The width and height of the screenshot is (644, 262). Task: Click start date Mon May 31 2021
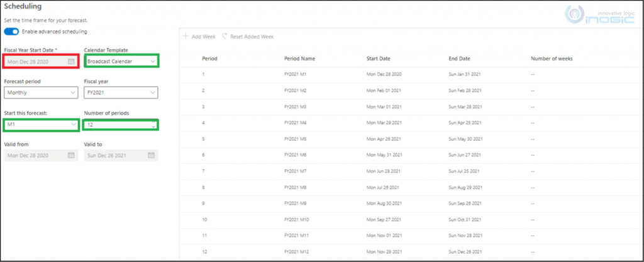[x=384, y=155]
